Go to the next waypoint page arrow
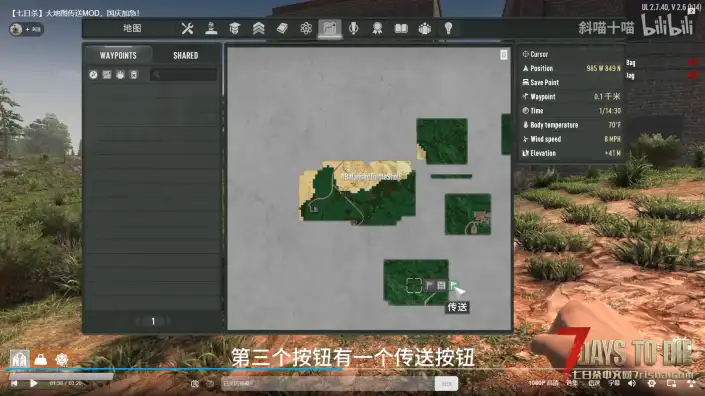The image size is (705, 396). point(168,321)
